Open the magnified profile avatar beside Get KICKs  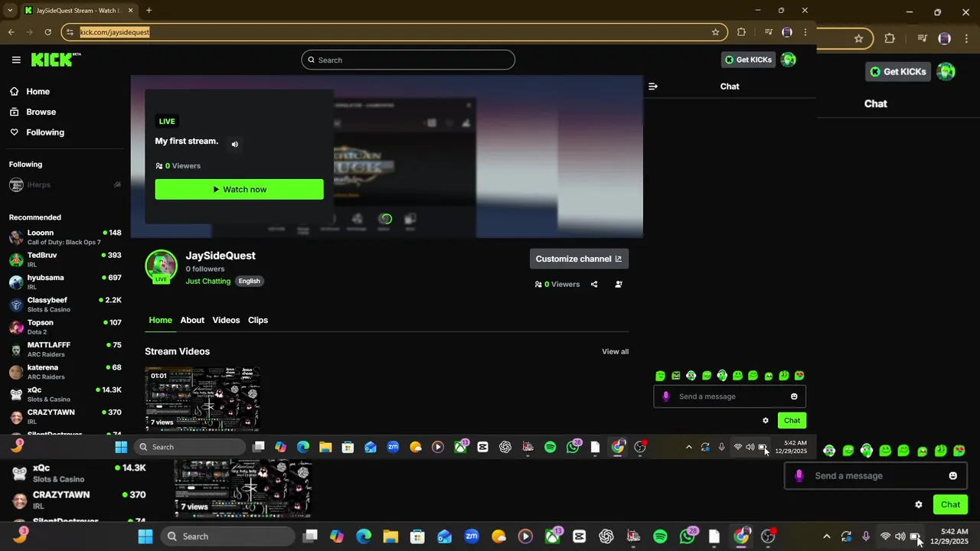[x=946, y=71]
